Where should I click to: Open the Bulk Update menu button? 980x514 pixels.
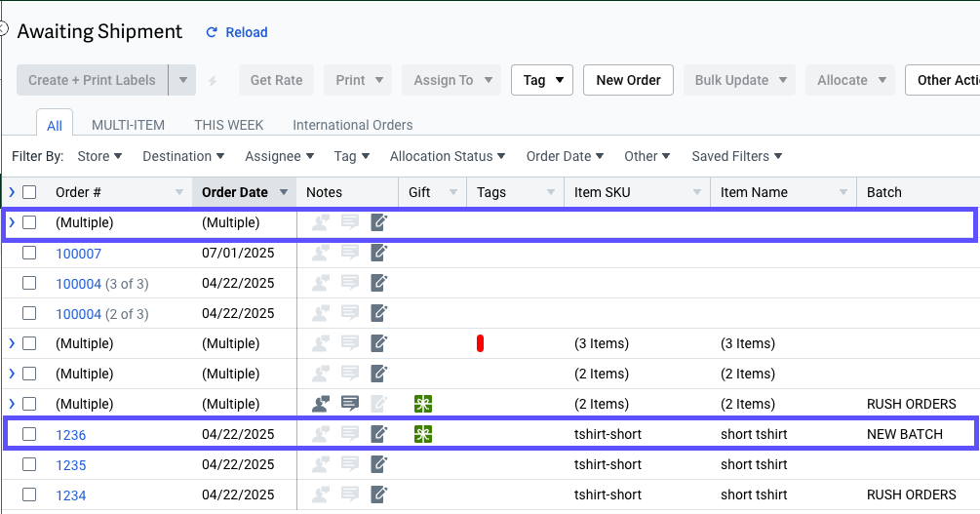[x=739, y=80]
